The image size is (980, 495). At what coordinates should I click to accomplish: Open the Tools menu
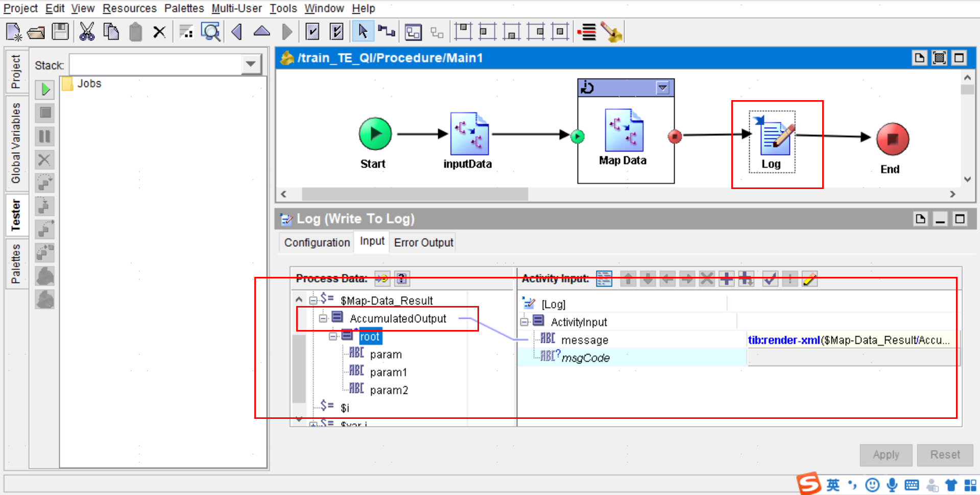(282, 8)
